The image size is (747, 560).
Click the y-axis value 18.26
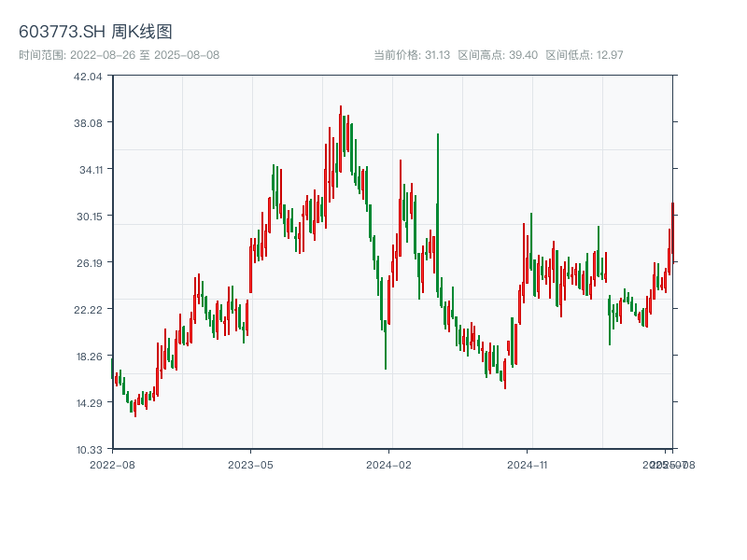click(x=90, y=357)
